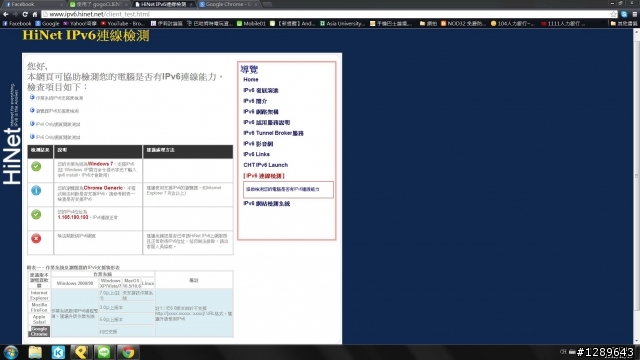The image size is (640, 360).
Task: Open Asia University bookmark
Action: 342,24
